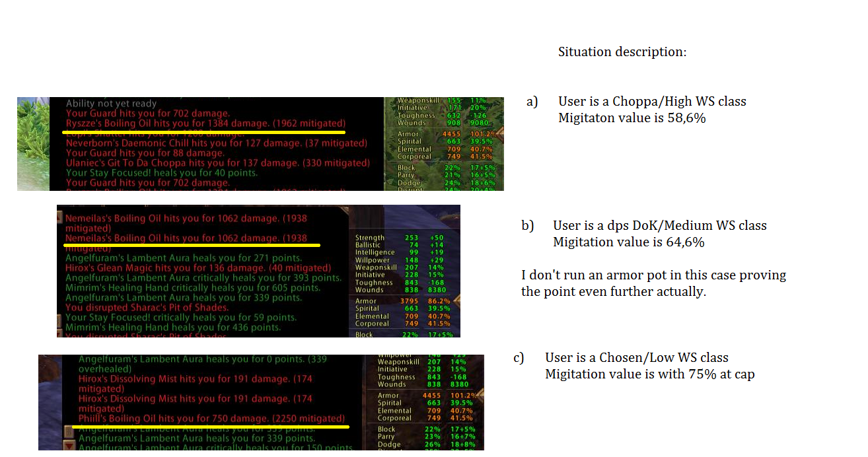Image resolution: width=868 pixels, height=457 pixels.
Task: Click Lambent Aura critically heals 150 points line
Action: coord(215,448)
